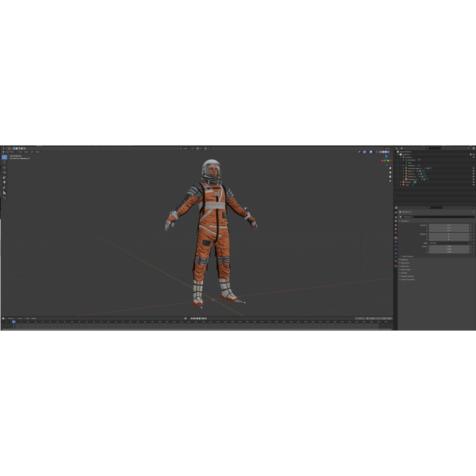476x476 pixels.
Task: Click the timeline current frame marker
Action: 14,322
